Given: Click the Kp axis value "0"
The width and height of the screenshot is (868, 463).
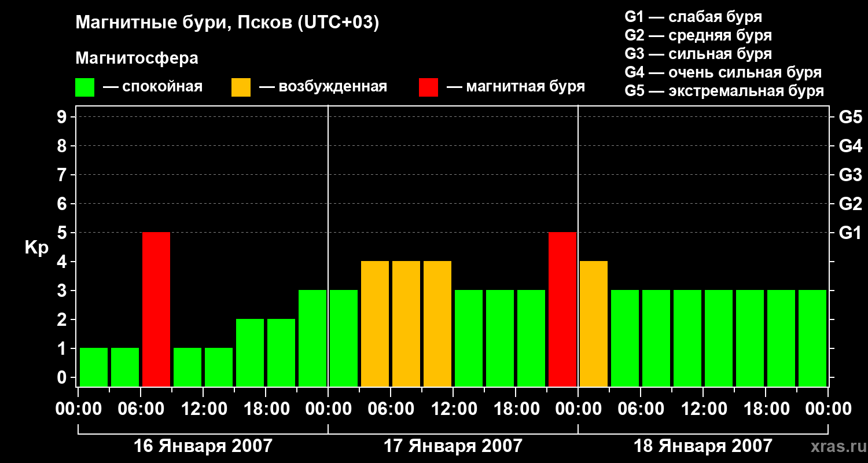Looking at the screenshot, I should (x=63, y=377).
